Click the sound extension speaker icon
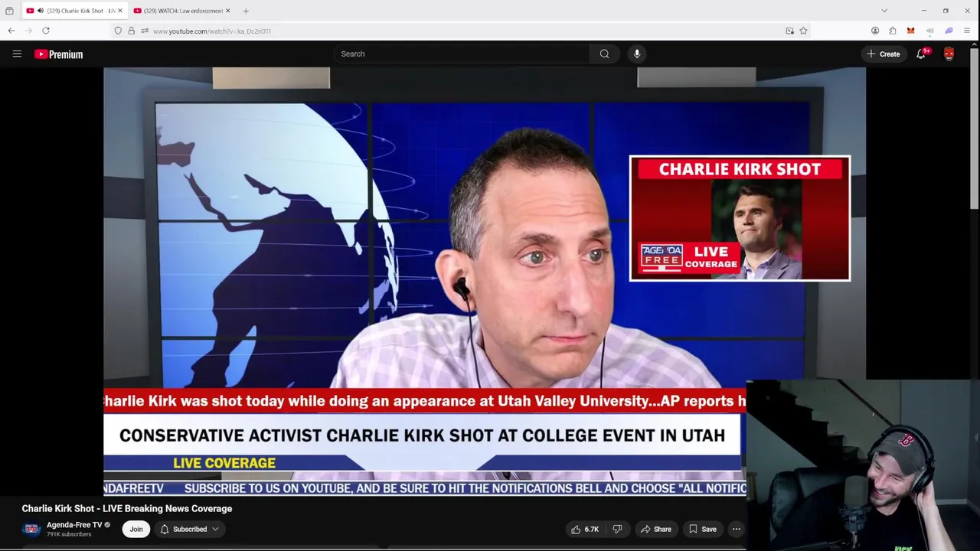Image resolution: width=980 pixels, height=551 pixels. coord(929,31)
